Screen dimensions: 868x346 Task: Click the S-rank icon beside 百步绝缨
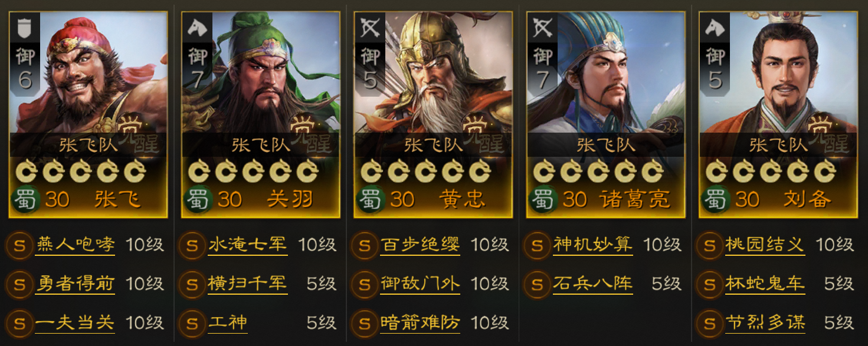(365, 245)
